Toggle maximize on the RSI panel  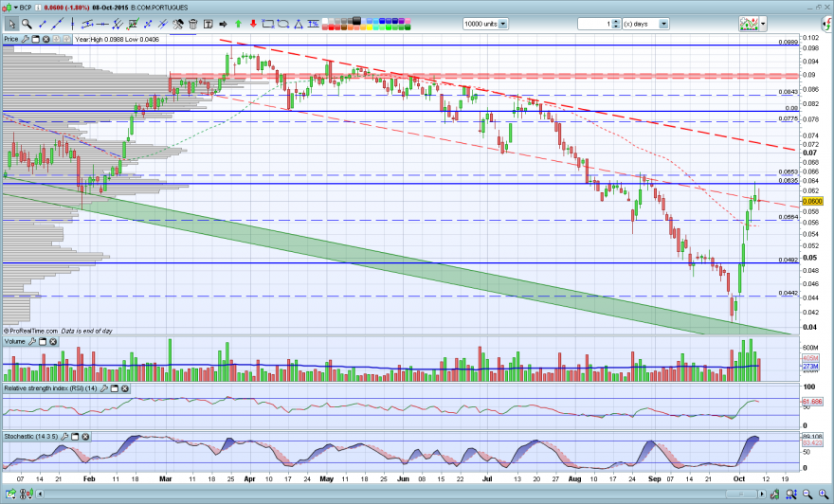115,388
